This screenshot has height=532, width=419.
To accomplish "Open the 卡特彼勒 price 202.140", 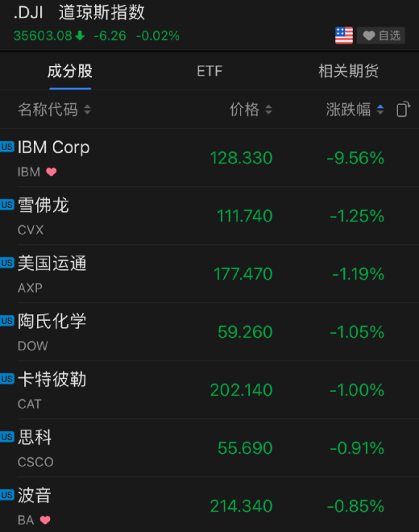I will pos(241,390).
